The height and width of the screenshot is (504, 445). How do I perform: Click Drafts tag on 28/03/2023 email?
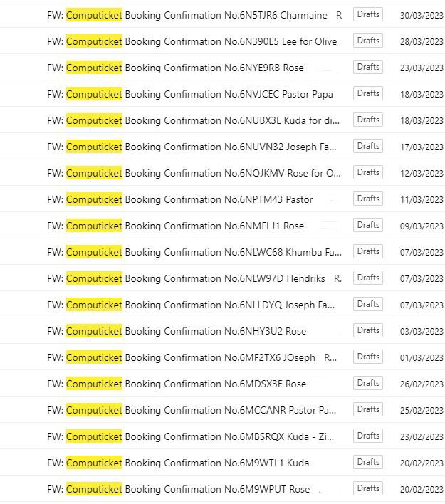tap(368, 41)
